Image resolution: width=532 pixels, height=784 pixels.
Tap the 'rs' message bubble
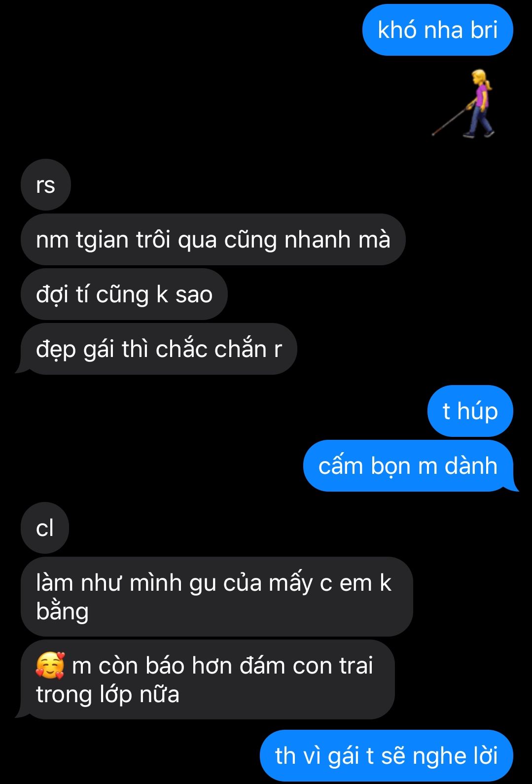coord(46,185)
